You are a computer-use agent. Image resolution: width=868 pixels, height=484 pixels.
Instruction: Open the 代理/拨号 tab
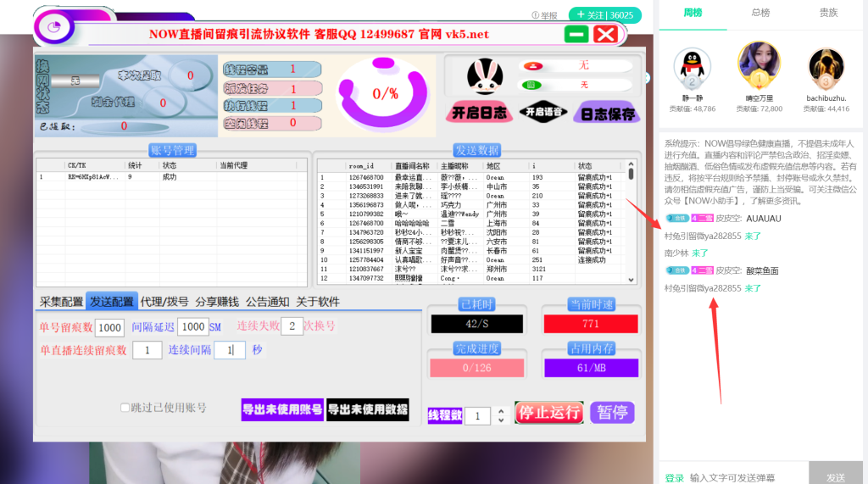[x=165, y=302]
